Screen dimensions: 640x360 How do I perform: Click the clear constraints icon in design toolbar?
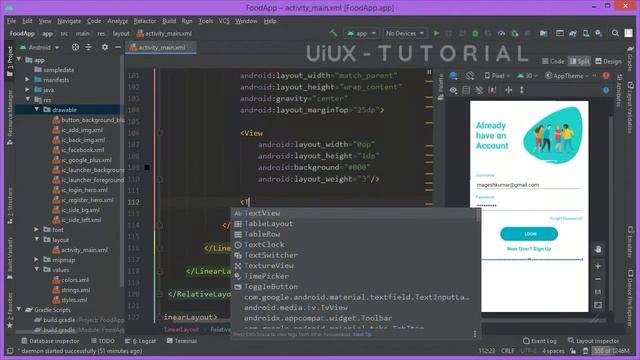click(479, 90)
